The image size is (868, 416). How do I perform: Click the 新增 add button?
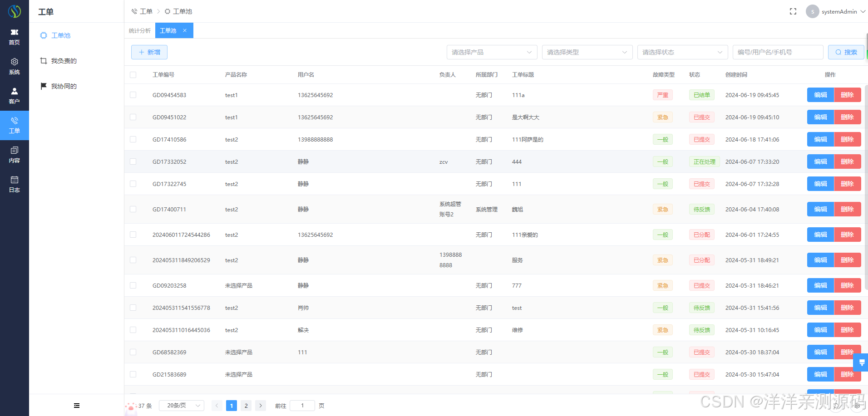coord(149,52)
